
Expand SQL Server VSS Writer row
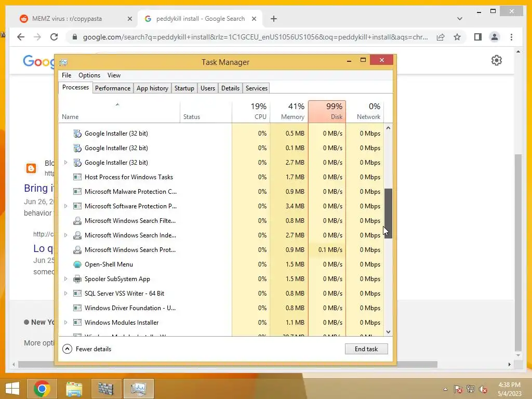(66, 294)
